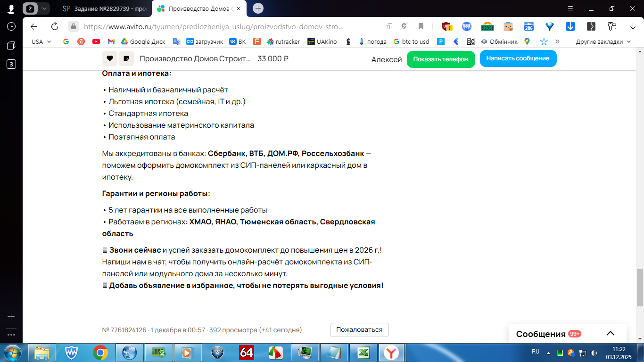
Task: Show more bookmarks with double chevron
Action: (557, 41)
